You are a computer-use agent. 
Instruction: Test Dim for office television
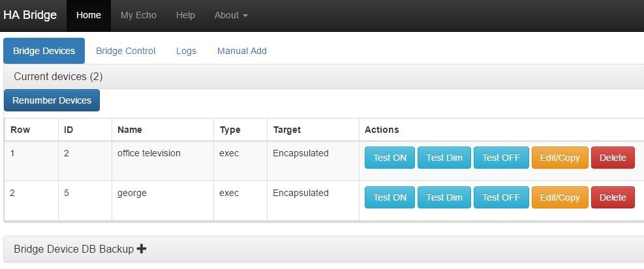(x=444, y=158)
